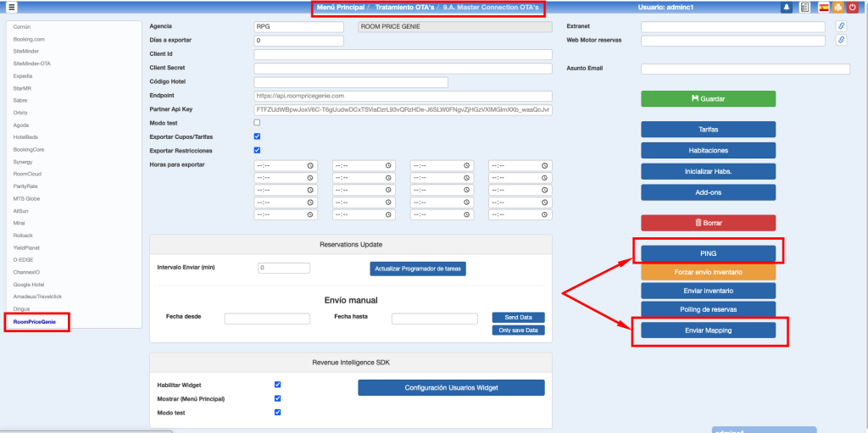Open the Extranet link icon
The height and width of the screenshot is (433, 868).
841,27
